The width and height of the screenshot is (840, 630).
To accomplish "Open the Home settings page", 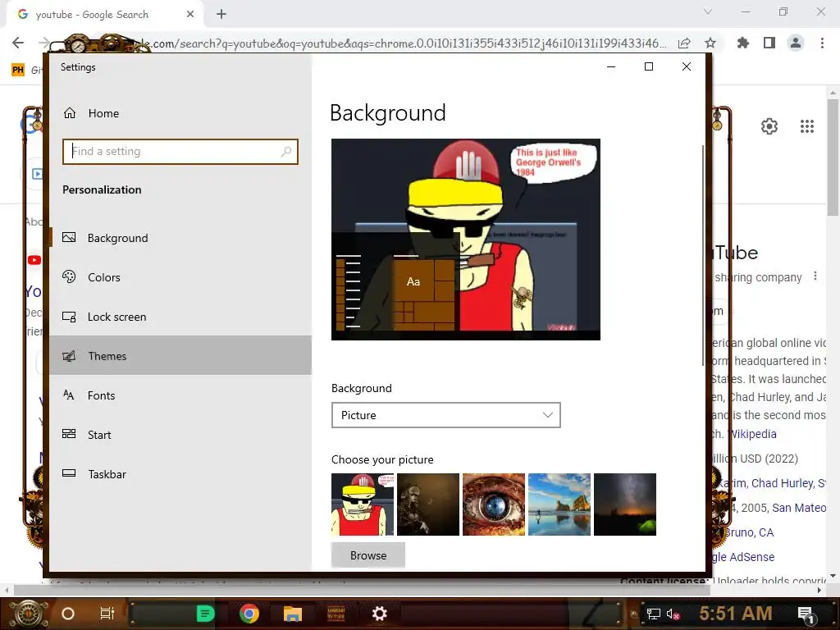I will [x=103, y=113].
